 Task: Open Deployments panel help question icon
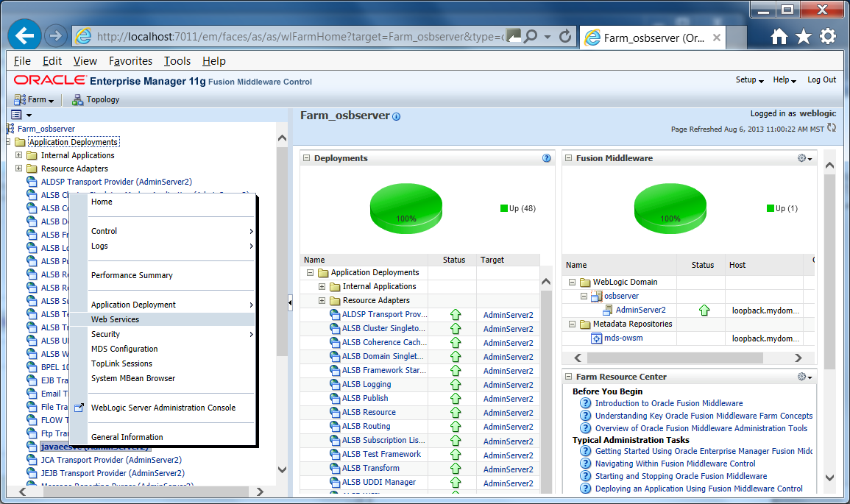[x=546, y=158]
